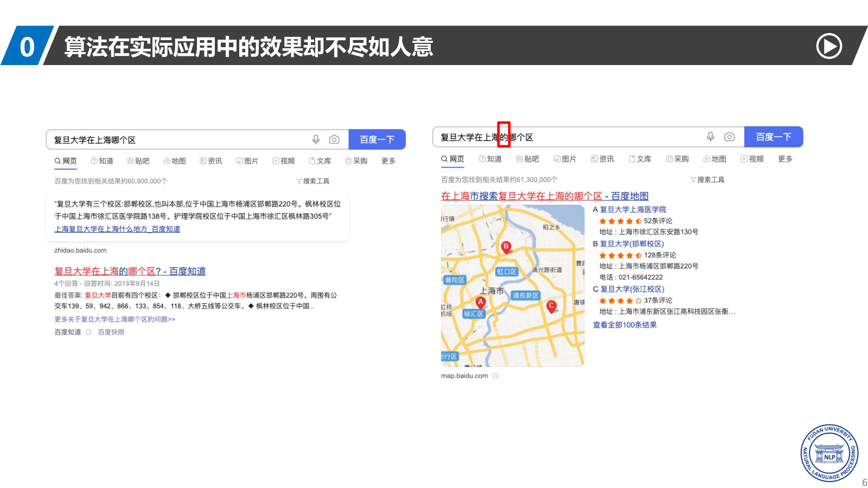Screen dimensions: 868x488
Task: Select 图片 tab in right search
Action: tap(565, 159)
